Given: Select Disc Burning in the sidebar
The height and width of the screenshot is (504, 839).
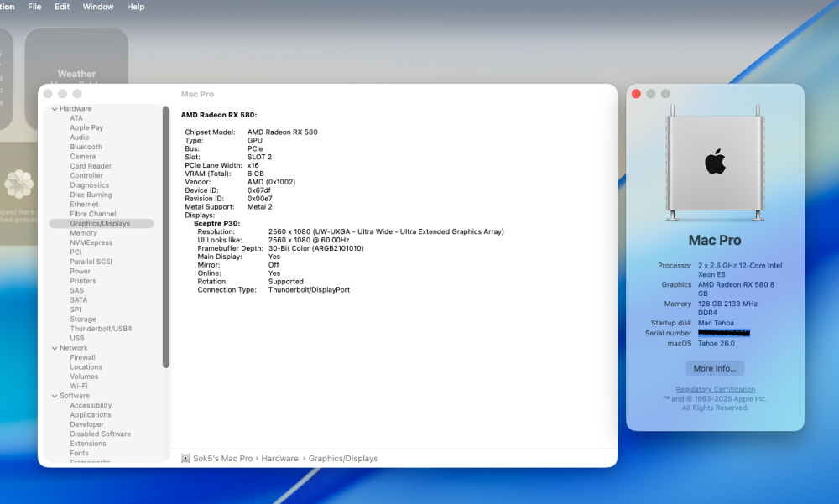Looking at the screenshot, I should (x=91, y=195).
